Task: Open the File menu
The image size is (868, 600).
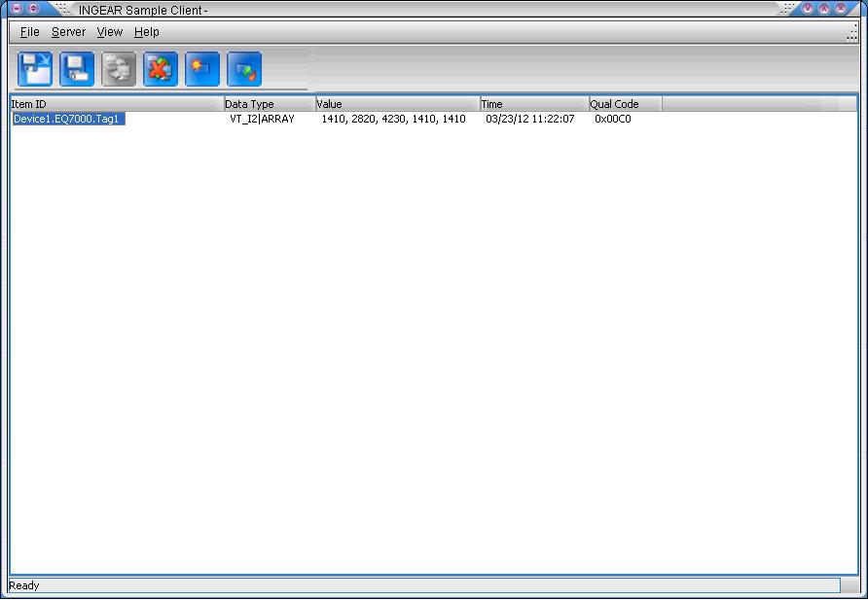Action: click(30, 32)
